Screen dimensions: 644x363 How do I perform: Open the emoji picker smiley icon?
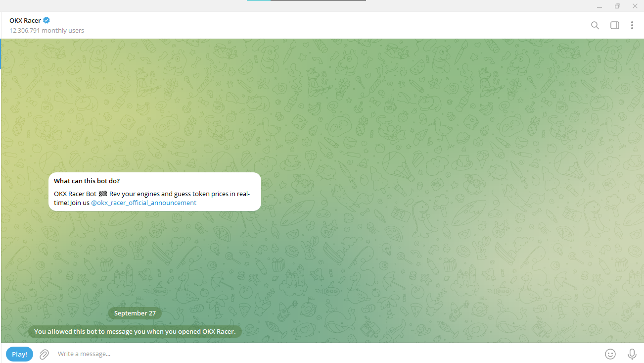(x=611, y=354)
